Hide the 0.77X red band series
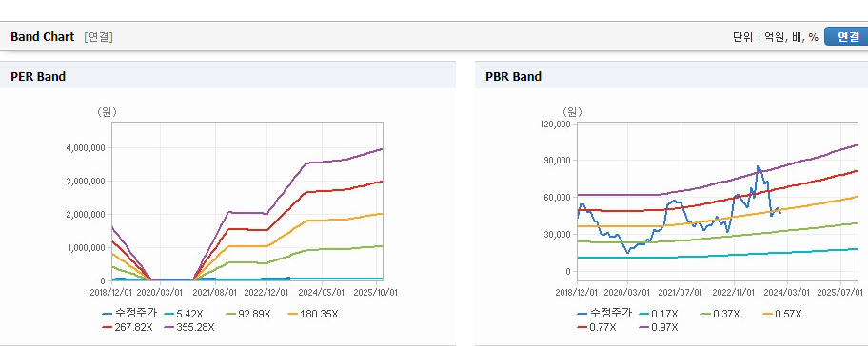Viewport: 868px width, 346px height. tap(596, 327)
